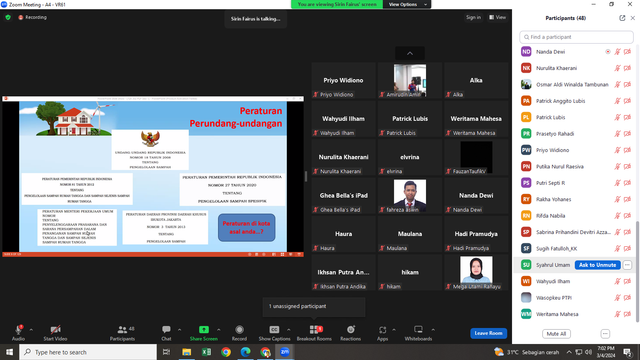Open Participants panel icon in toolbar
The image size is (640, 360).
tap(122, 329)
